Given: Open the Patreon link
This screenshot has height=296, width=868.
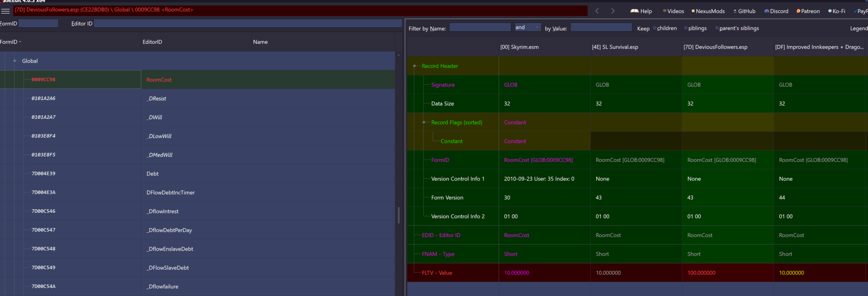Looking at the screenshot, I should (x=808, y=11).
